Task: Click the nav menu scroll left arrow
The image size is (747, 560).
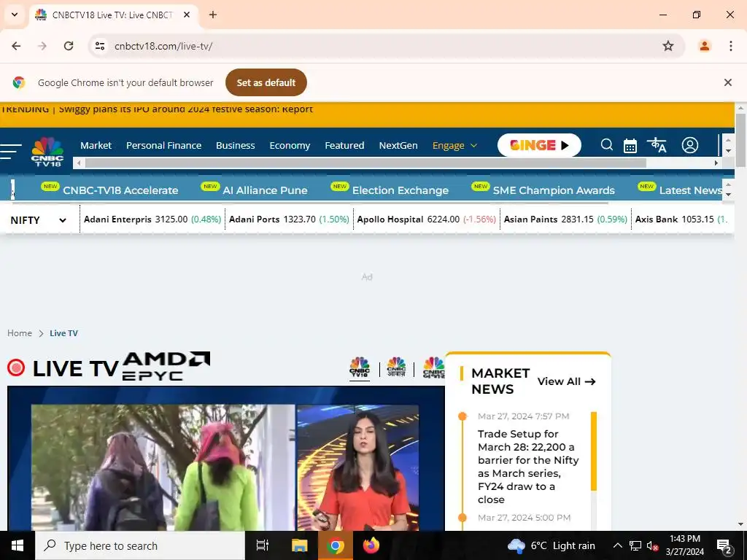Action: (x=79, y=163)
